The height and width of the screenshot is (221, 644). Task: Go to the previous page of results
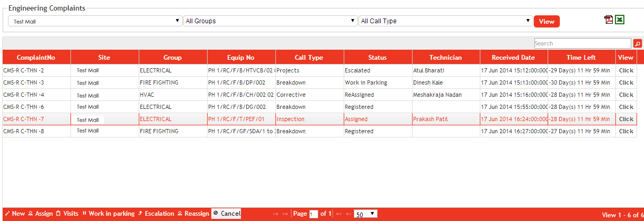pyautogui.click(x=285, y=214)
